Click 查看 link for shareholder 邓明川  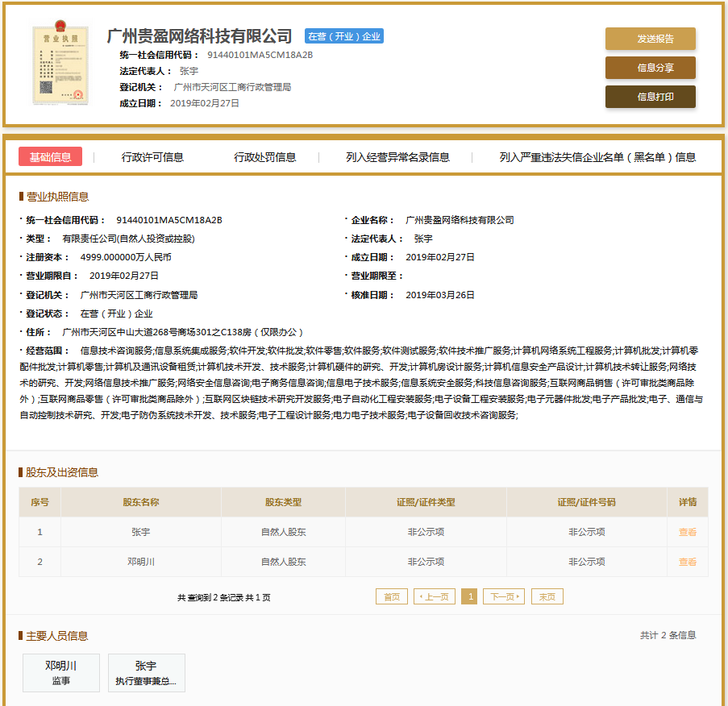pyautogui.click(x=686, y=562)
